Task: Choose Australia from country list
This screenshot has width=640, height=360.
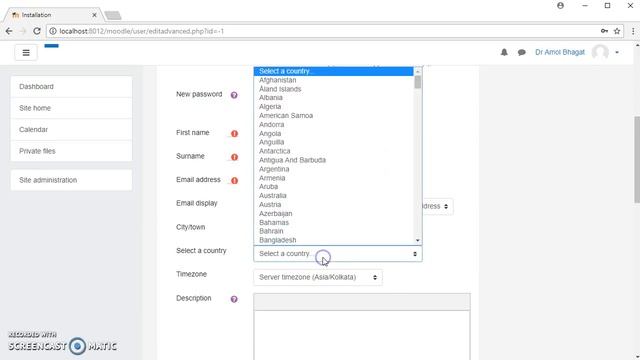Action: pos(333,196)
